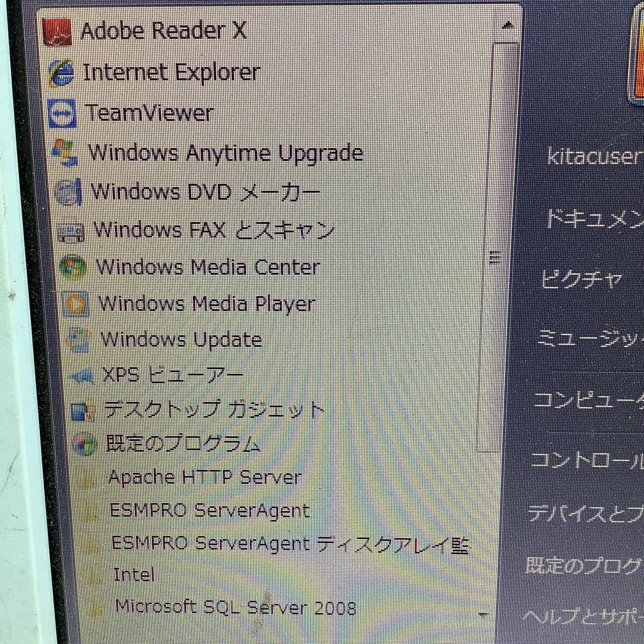Viewport: 644px width, 644px height.
Task: Pick Windows Update entry text
Action: pos(181,339)
